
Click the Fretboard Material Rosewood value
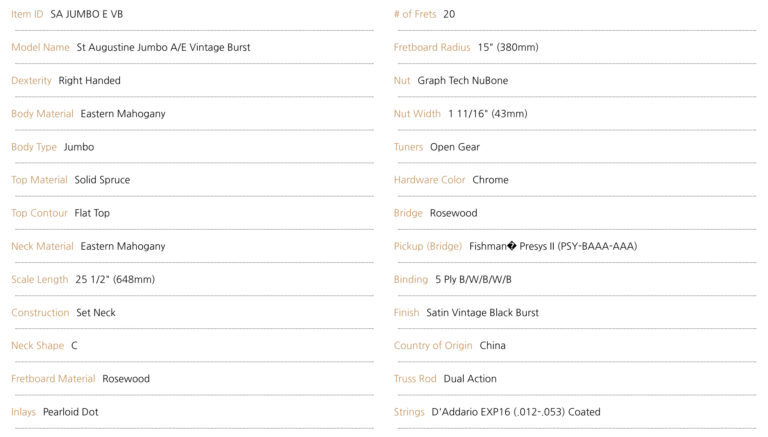[x=126, y=379]
